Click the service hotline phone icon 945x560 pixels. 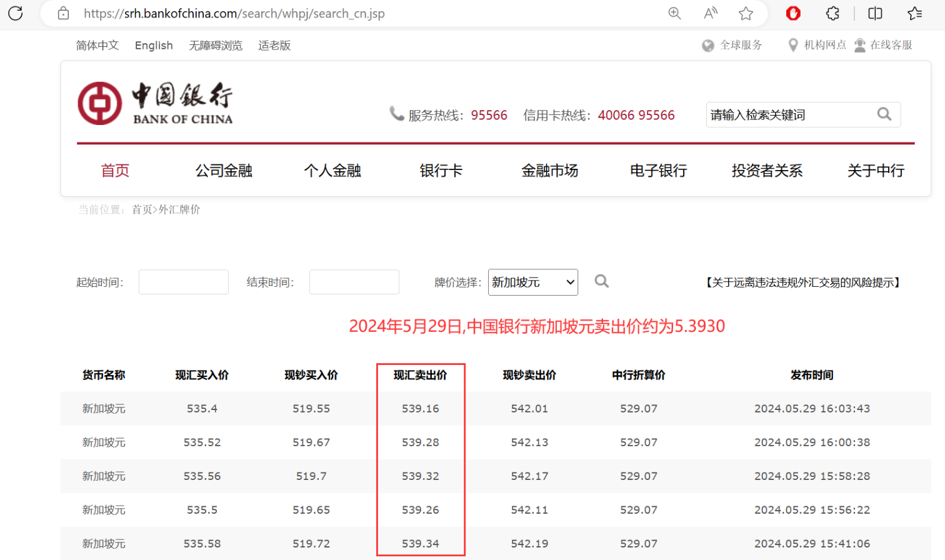(x=396, y=113)
